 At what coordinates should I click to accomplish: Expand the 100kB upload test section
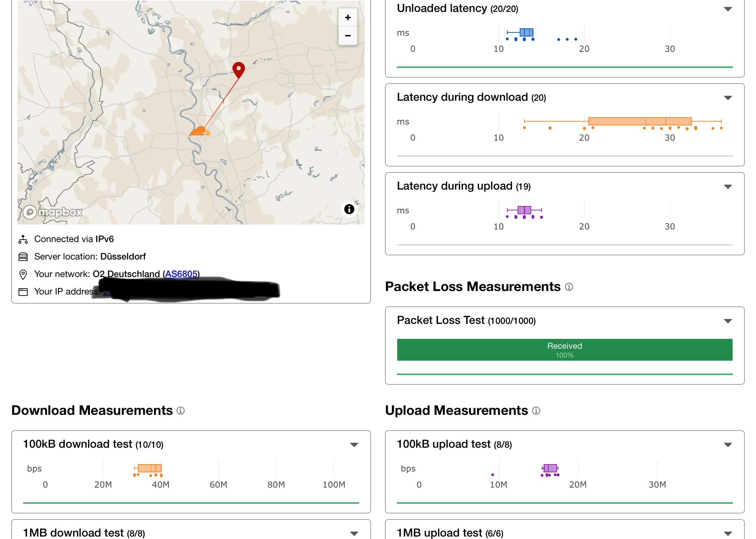pos(728,445)
